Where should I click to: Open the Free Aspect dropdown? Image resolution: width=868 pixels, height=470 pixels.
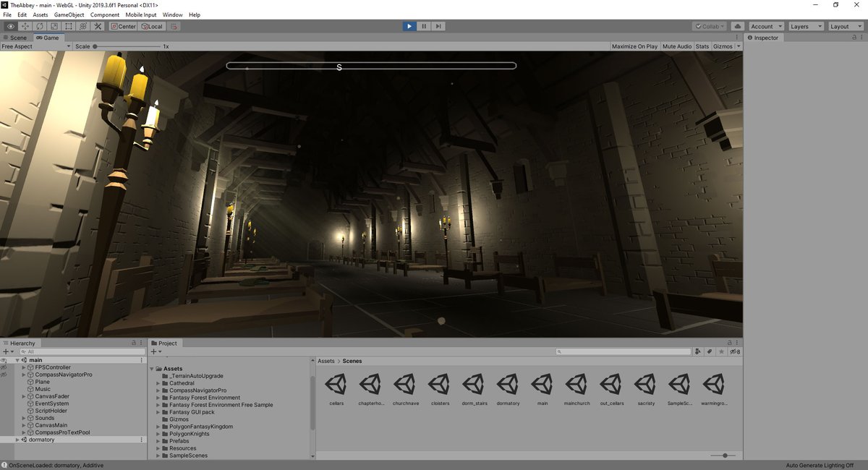pyautogui.click(x=36, y=46)
